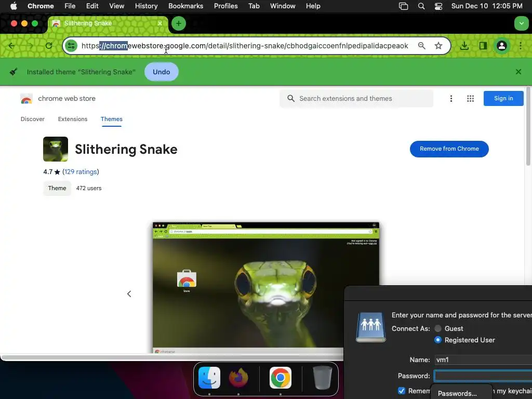Open the Profiles menu
The image size is (532, 399).
(225, 6)
